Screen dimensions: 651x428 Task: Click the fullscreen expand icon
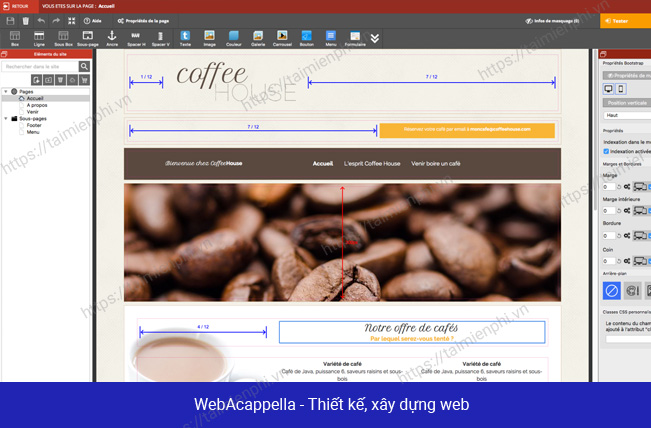click(x=71, y=21)
